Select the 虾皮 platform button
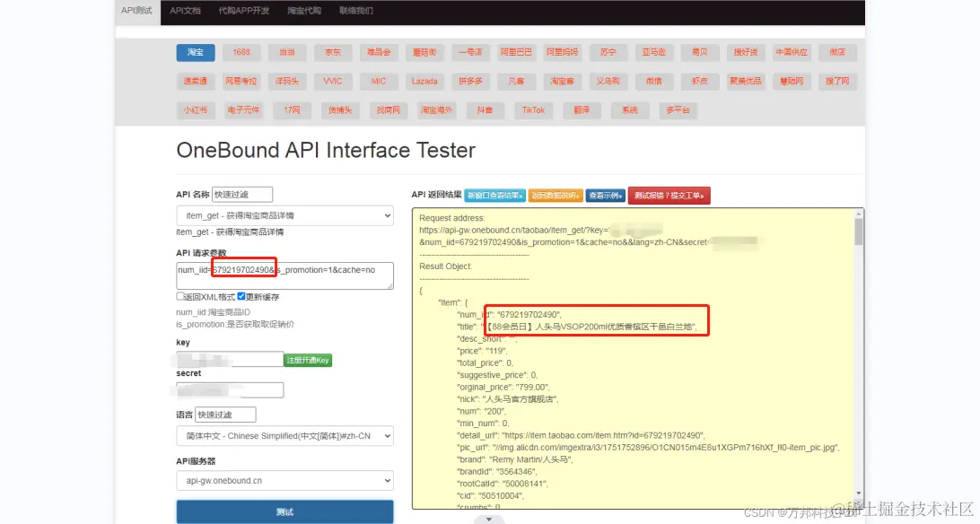This screenshot has height=524, width=980. click(699, 81)
